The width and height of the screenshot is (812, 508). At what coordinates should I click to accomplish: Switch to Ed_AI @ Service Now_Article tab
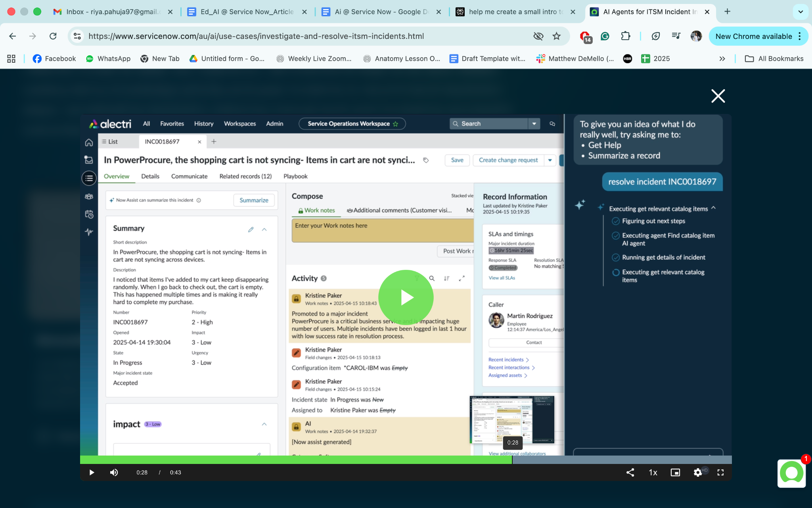point(247,12)
